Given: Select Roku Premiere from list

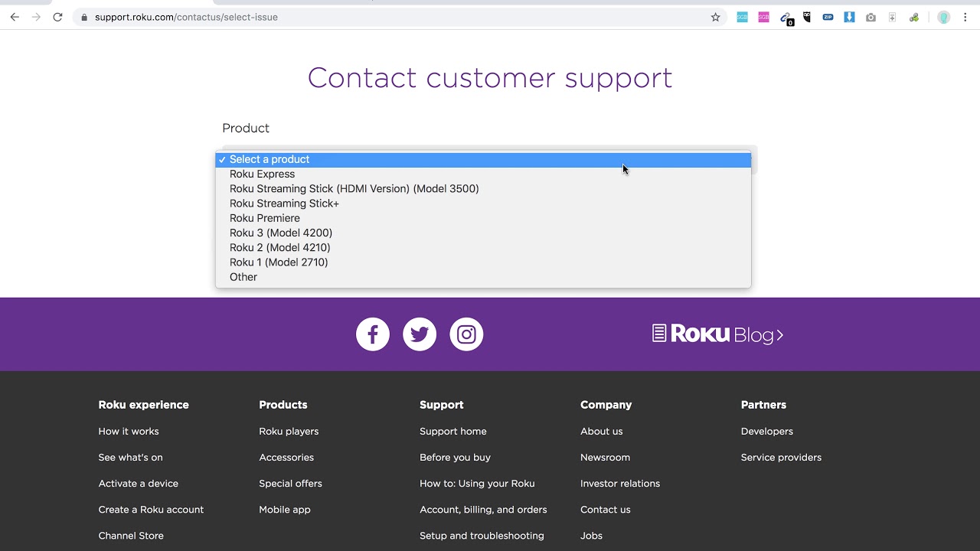Looking at the screenshot, I should pos(483,218).
